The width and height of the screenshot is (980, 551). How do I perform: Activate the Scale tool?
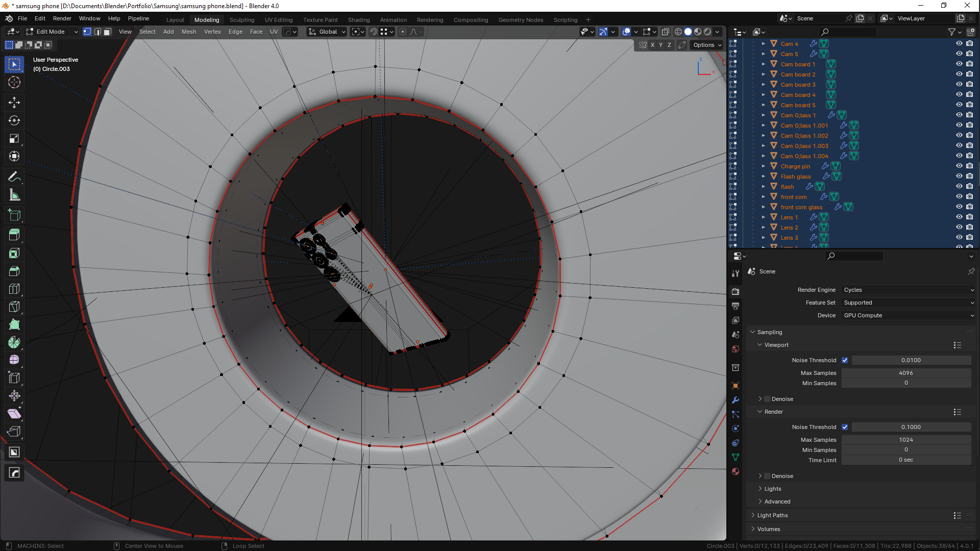click(x=14, y=138)
